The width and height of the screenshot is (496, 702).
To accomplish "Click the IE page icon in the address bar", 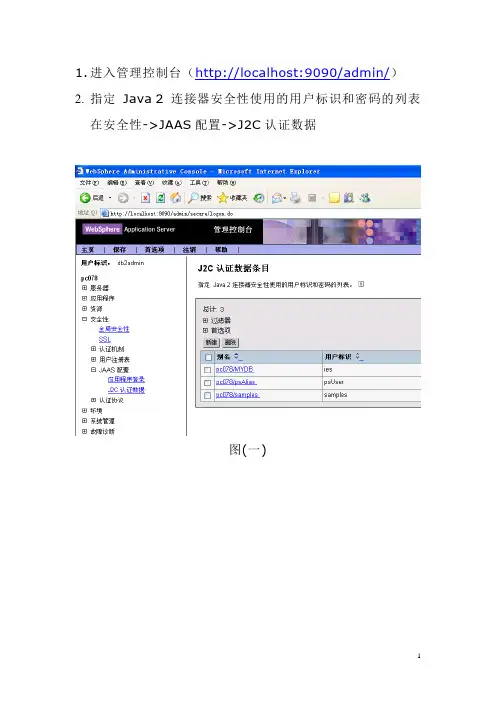I will [x=105, y=213].
